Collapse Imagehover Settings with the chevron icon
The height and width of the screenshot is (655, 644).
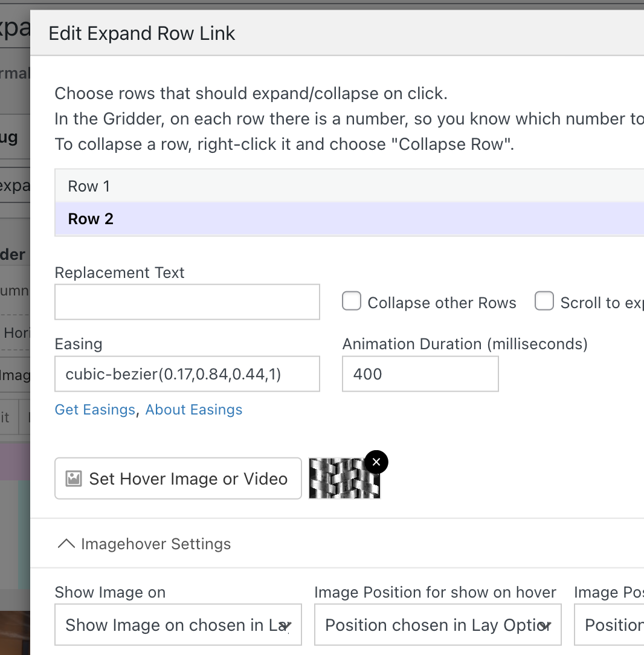66,544
